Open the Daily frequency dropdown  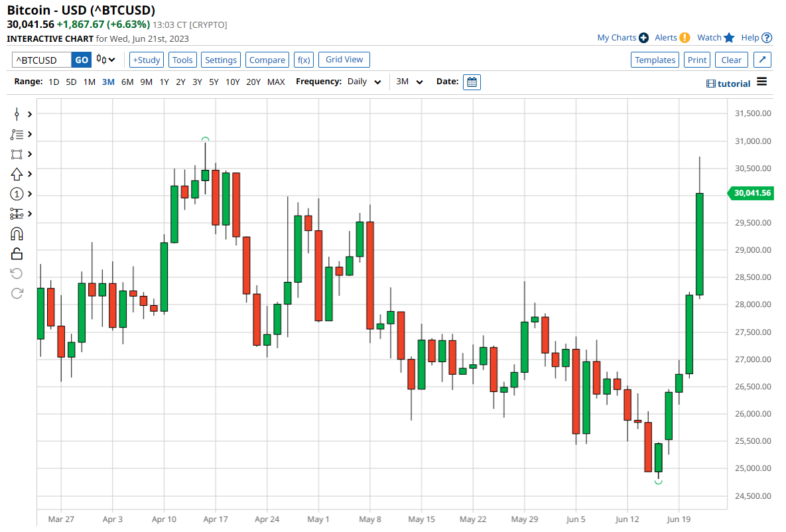point(364,82)
